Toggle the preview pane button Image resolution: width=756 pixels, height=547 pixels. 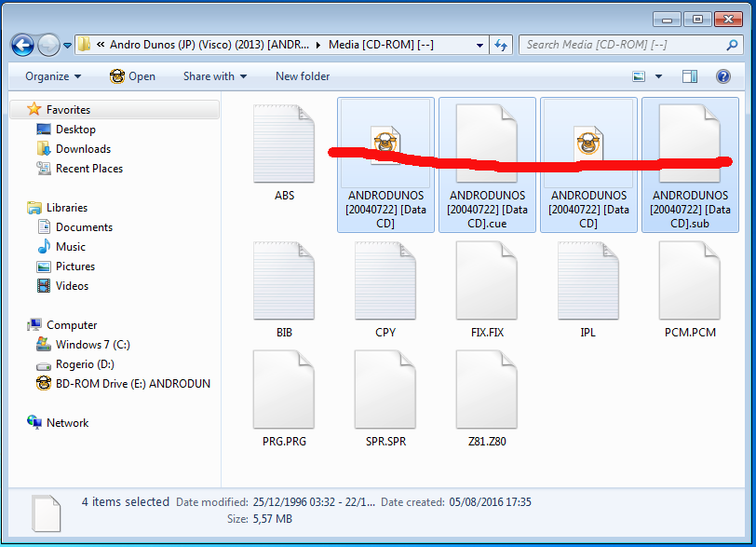coord(690,76)
